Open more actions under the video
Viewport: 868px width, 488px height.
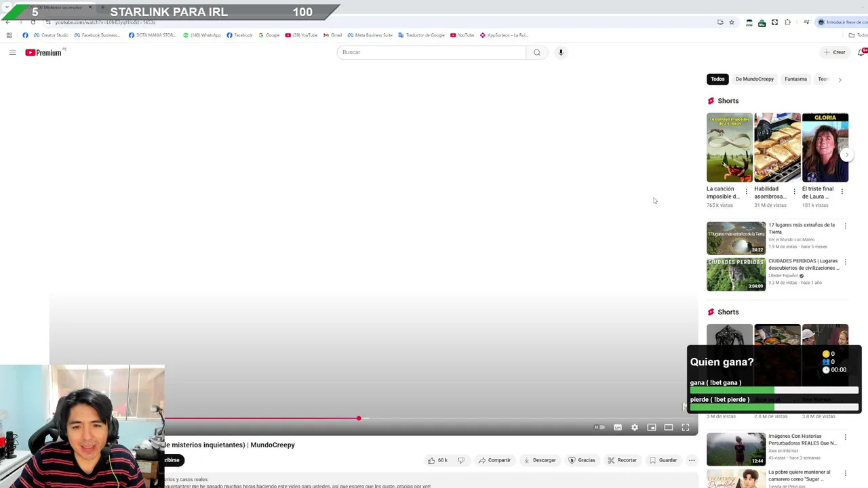pyautogui.click(x=692, y=460)
